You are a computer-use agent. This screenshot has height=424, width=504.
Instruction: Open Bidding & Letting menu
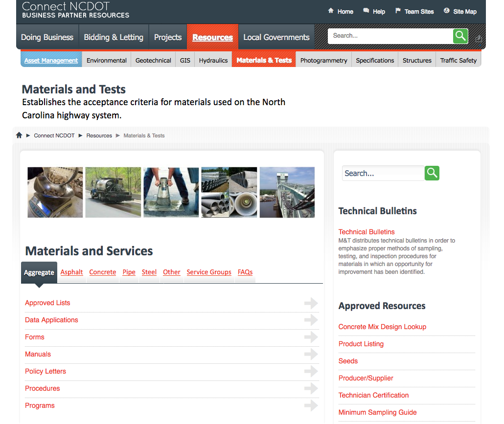coord(114,37)
